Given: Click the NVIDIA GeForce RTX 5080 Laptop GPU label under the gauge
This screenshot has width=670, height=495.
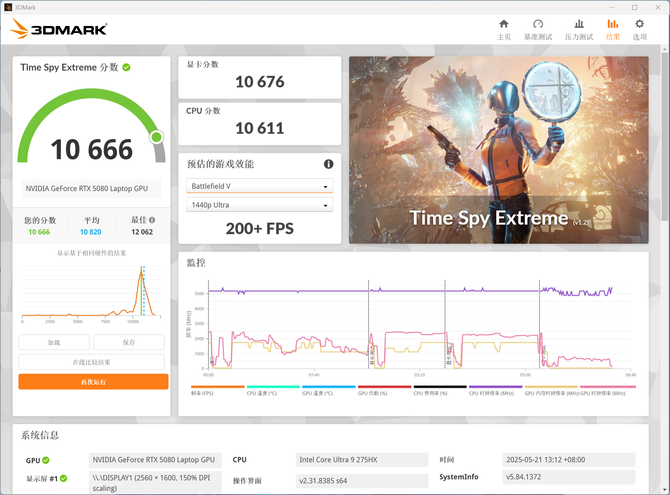Looking at the screenshot, I should (91, 189).
